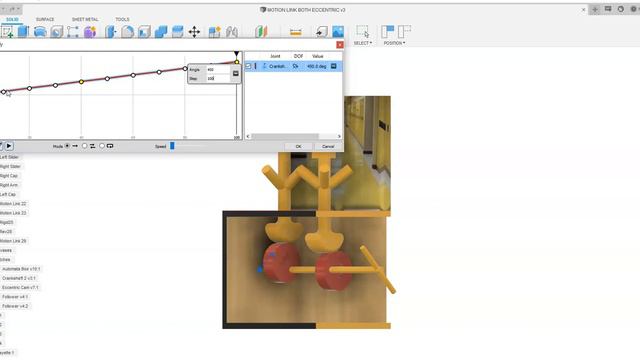The image size is (640, 360).
Task: Select play-once mode radio button
Action: tap(67, 146)
